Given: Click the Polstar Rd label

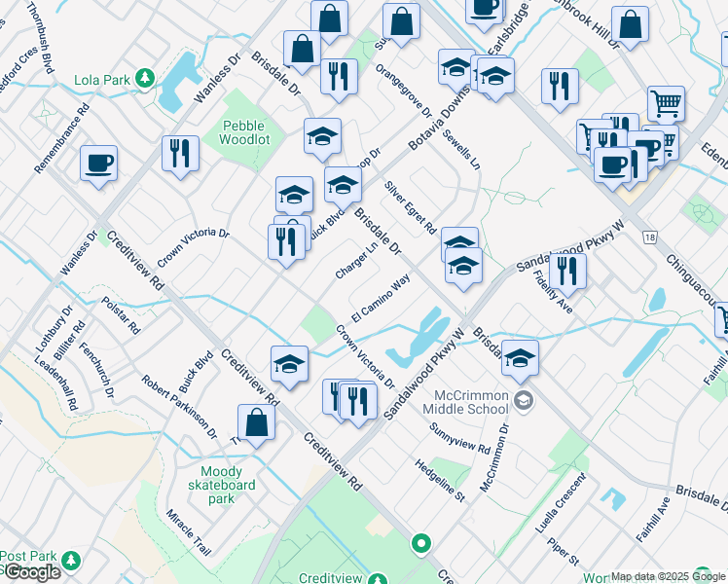Looking at the screenshot, I should click(121, 315).
